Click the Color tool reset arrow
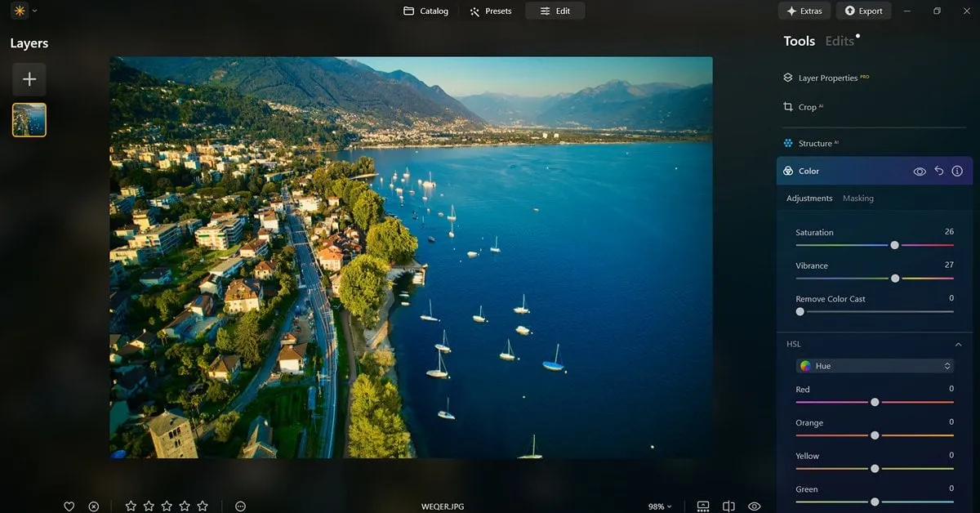 point(939,172)
